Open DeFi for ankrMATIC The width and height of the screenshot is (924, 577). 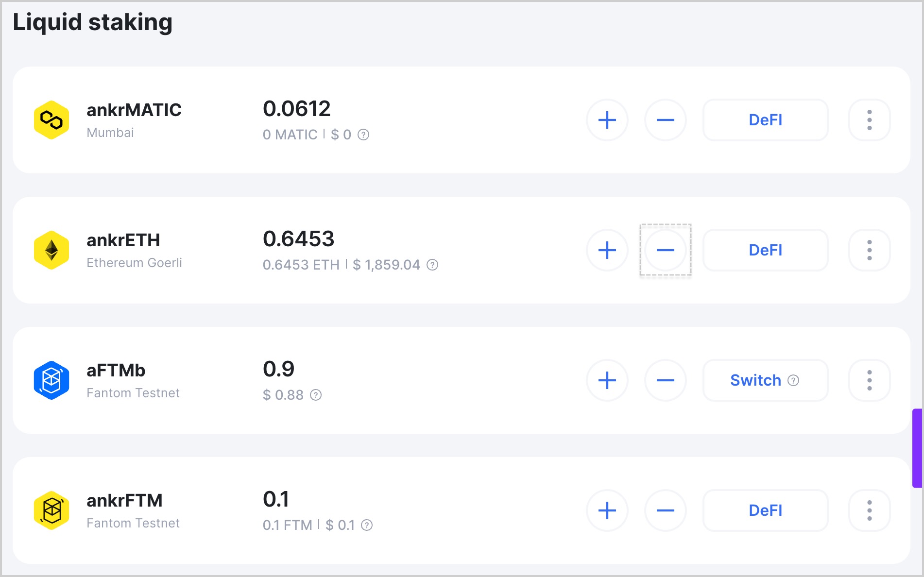pos(765,120)
